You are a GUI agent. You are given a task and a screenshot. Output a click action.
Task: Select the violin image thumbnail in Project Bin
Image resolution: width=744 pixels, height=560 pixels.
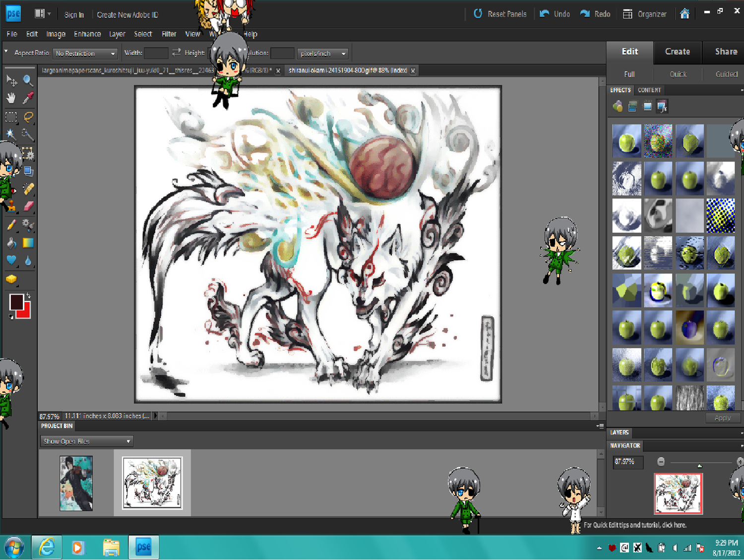coord(76,483)
